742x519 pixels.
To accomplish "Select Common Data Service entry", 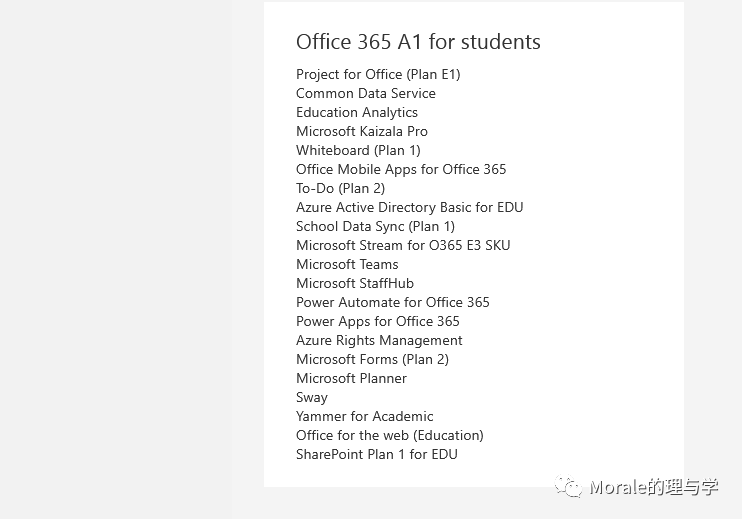I will click(366, 93).
